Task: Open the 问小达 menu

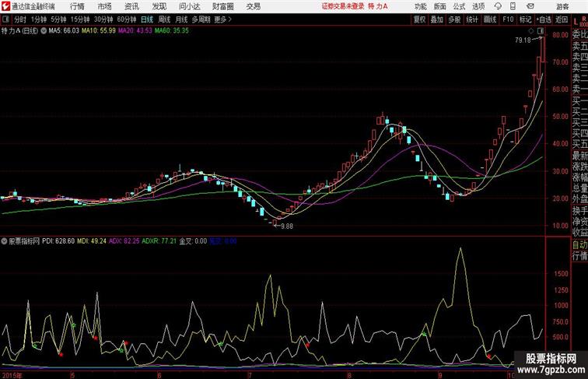Action: tap(189, 6)
